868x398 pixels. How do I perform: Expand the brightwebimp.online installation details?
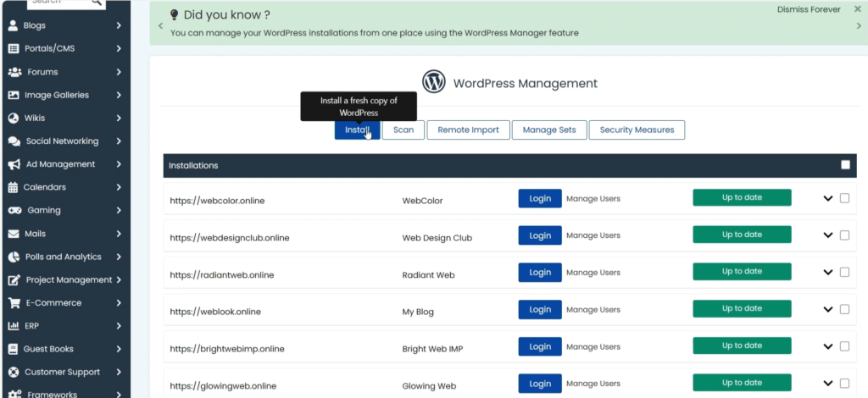coord(828,346)
